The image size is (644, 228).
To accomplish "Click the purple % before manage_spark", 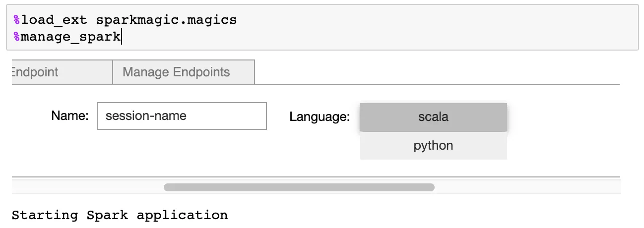I will click(x=16, y=37).
